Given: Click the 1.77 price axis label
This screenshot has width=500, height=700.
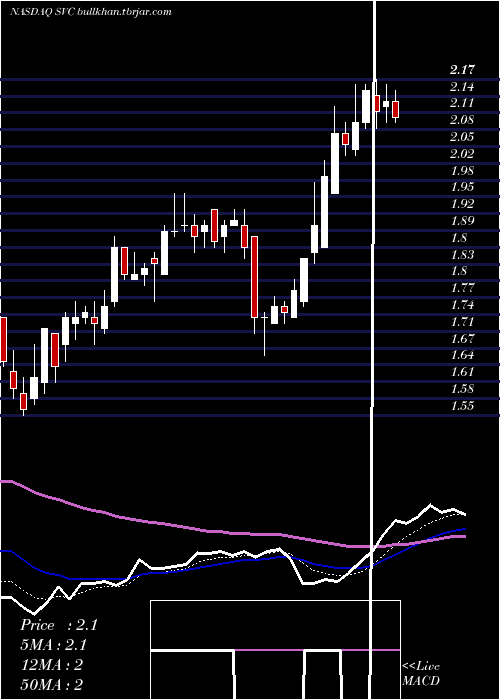Looking at the screenshot, I should pos(462,288).
